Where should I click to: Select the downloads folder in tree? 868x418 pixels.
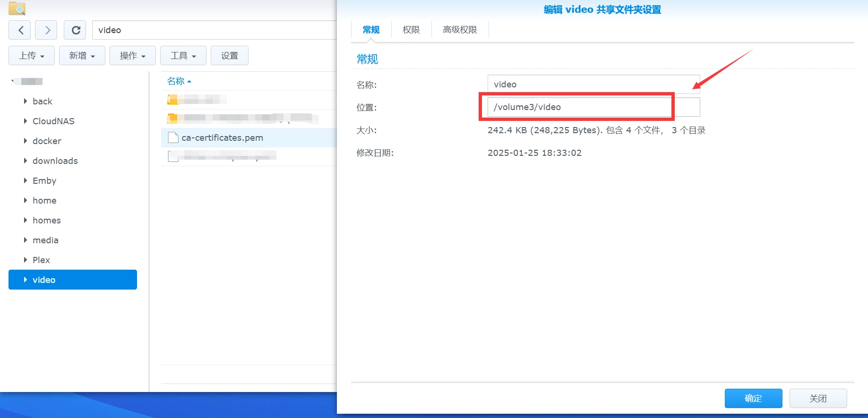pyautogui.click(x=55, y=161)
